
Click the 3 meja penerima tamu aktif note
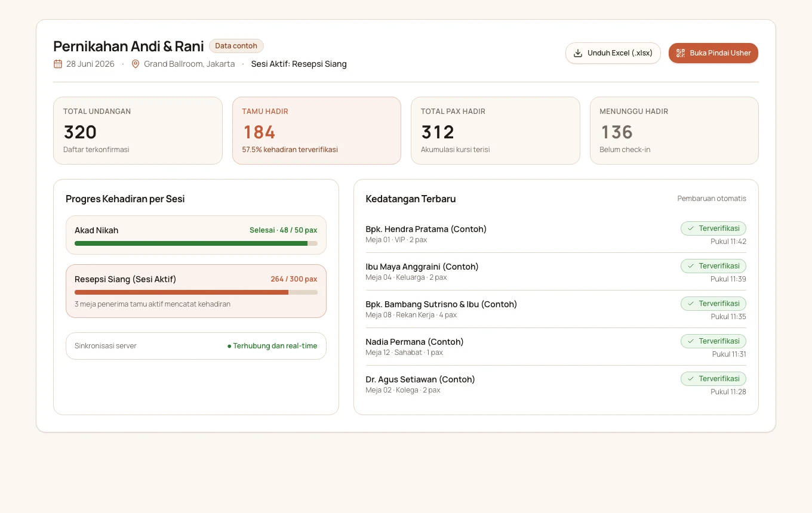click(x=152, y=304)
